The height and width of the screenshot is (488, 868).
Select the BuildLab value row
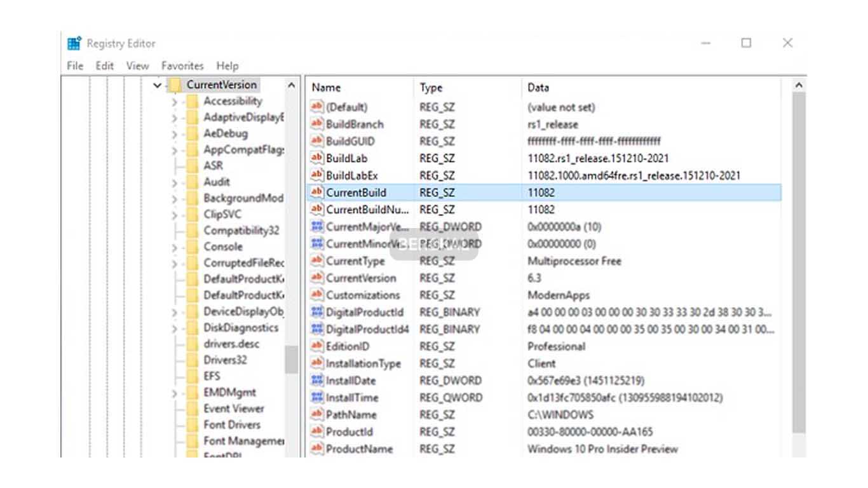coord(544,158)
